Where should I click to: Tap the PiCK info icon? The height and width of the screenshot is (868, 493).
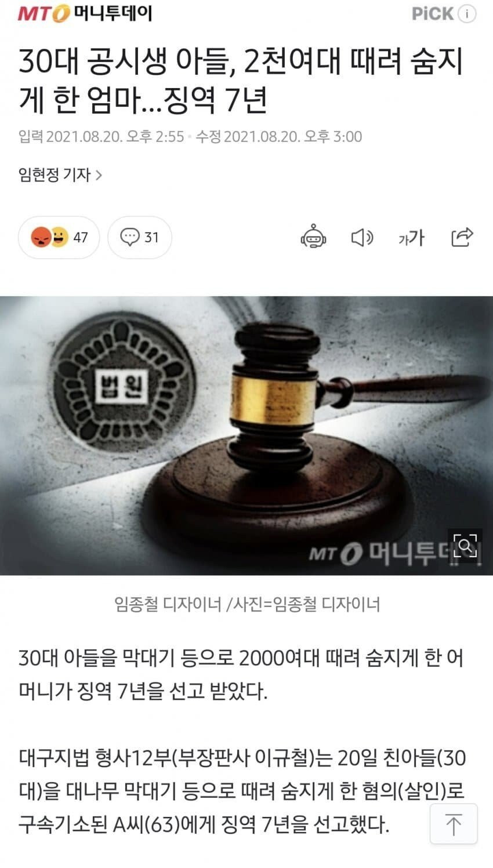(x=467, y=14)
